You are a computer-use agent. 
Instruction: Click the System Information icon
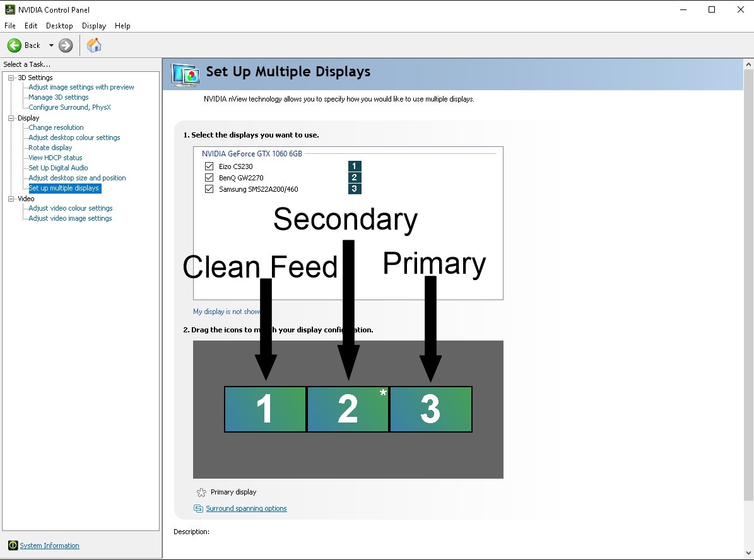coord(13,545)
